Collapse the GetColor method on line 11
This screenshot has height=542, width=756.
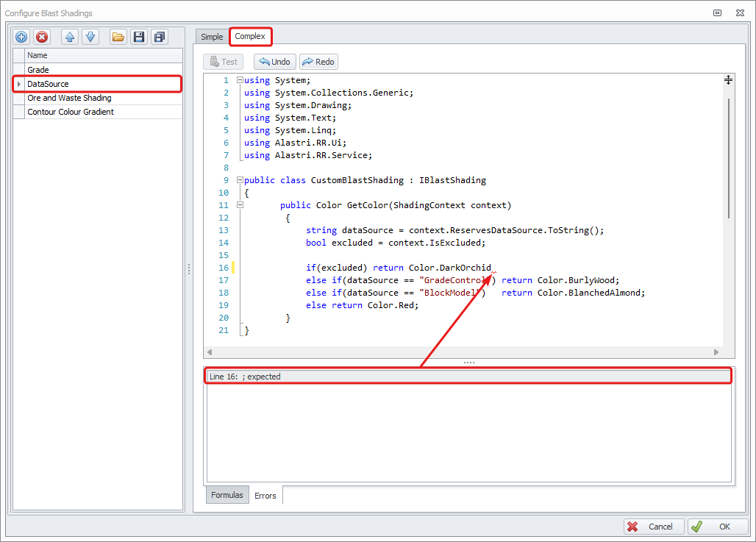click(240, 205)
